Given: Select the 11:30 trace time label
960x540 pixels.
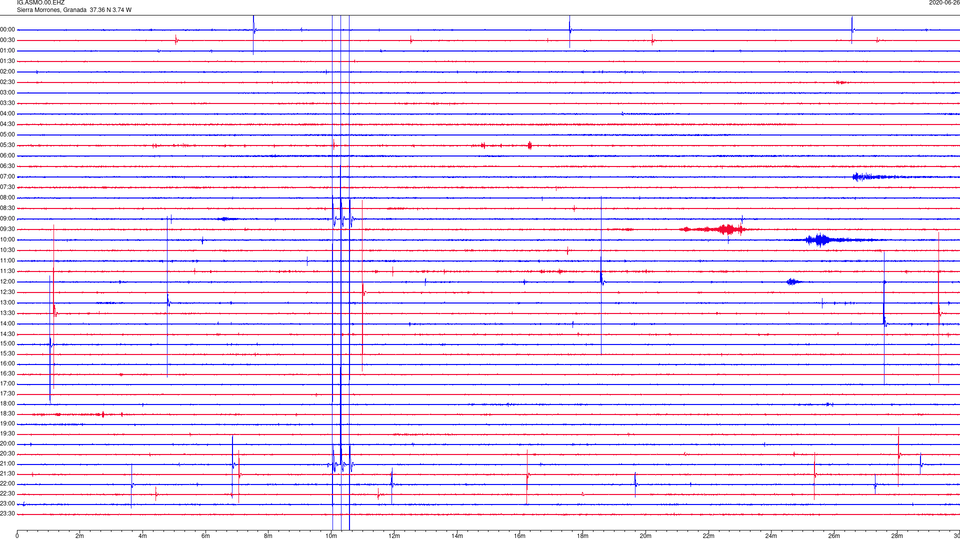Looking at the screenshot, I should 8,271.
